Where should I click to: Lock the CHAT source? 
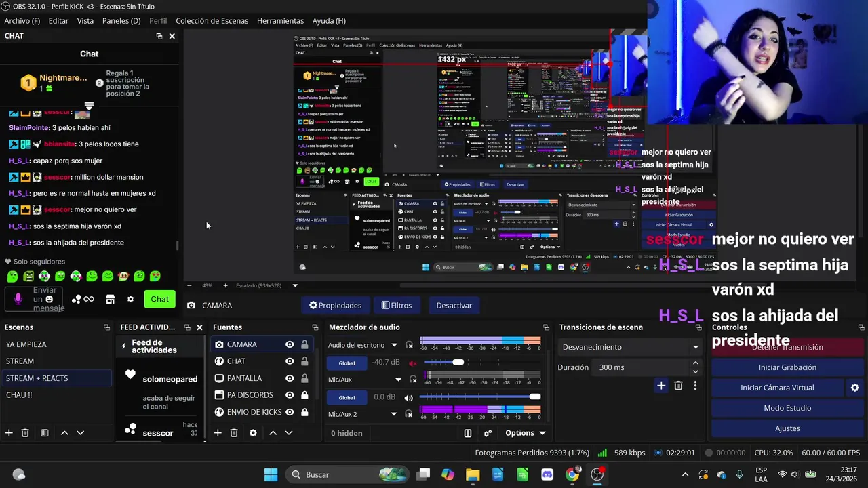tap(304, 361)
